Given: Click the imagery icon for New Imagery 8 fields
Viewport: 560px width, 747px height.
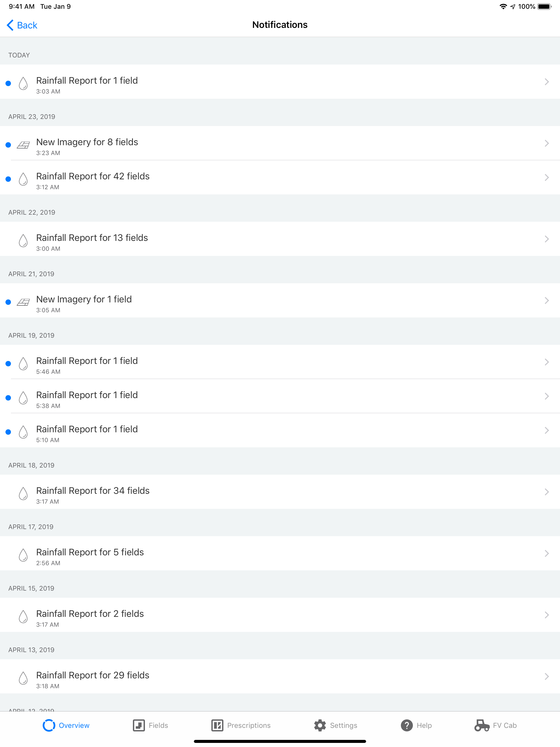Looking at the screenshot, I should [x=23, y=145].
